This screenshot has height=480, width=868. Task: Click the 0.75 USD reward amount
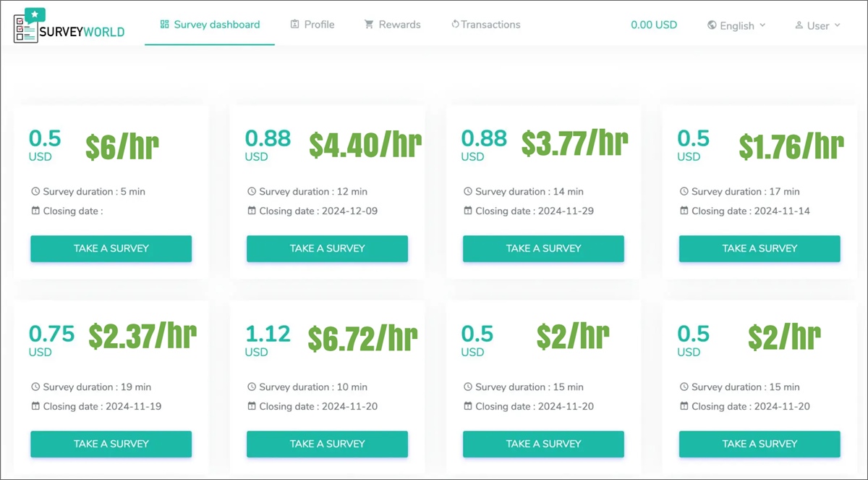(51, 334)
